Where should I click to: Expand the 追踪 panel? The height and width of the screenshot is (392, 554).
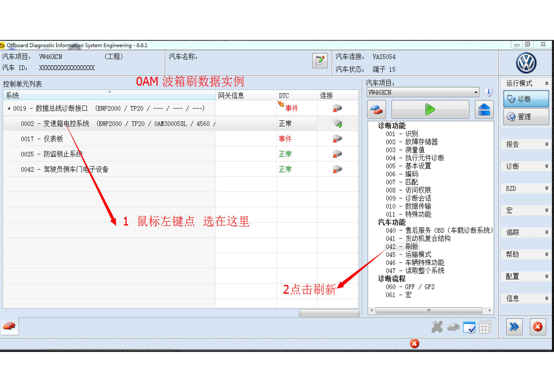[x=546, y=232]
